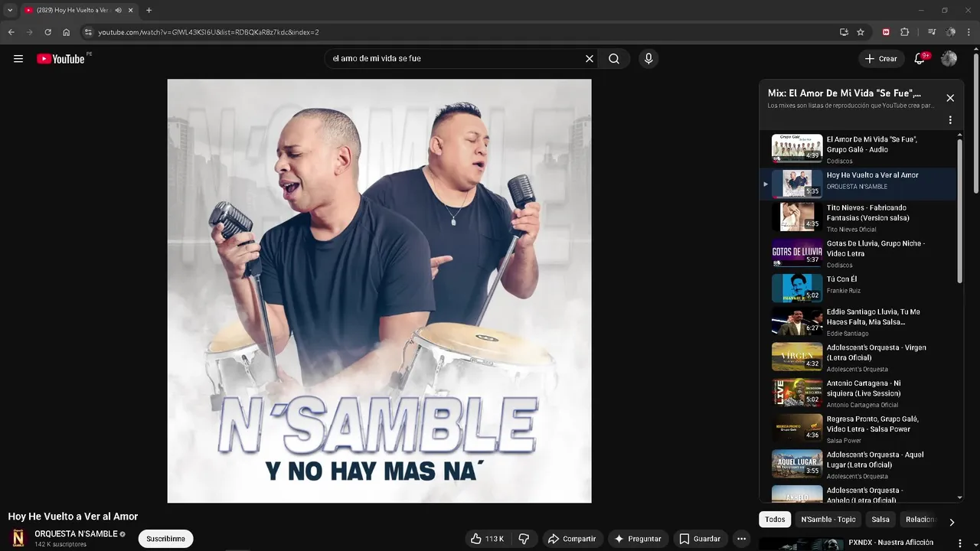Install app icon in address bar
This screenshot has width=980, height=551.
pos(844,32)
